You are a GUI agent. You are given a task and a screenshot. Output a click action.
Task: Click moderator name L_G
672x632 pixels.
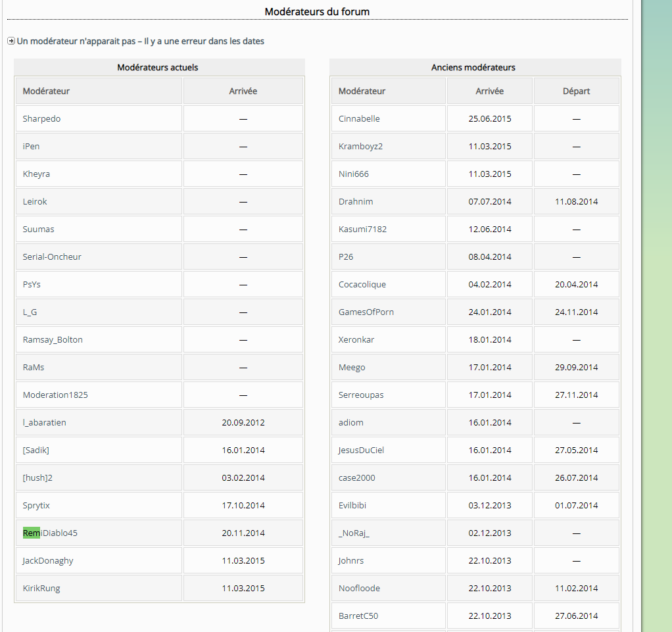pyautogui.click(x=30, y=312)
